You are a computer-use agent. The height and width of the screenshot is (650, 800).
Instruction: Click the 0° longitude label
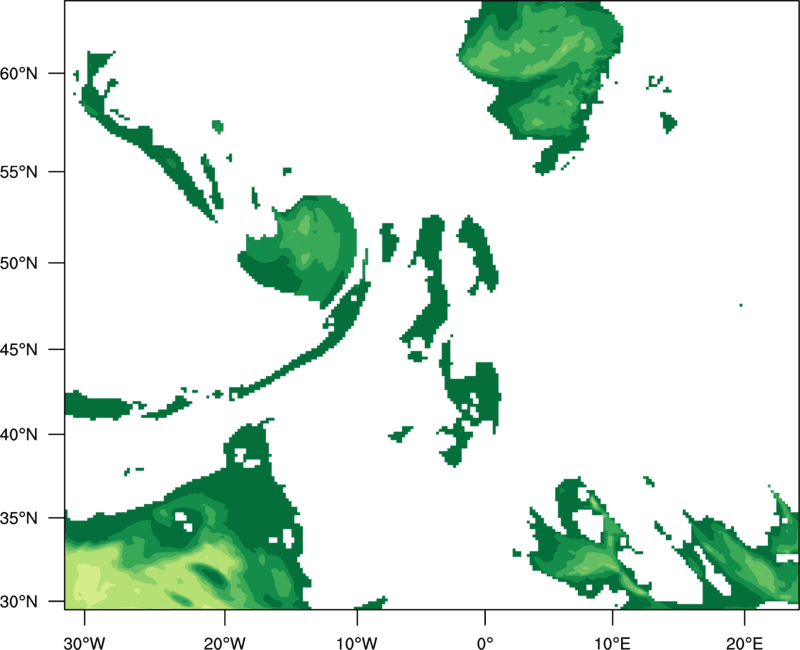point(485,643)
